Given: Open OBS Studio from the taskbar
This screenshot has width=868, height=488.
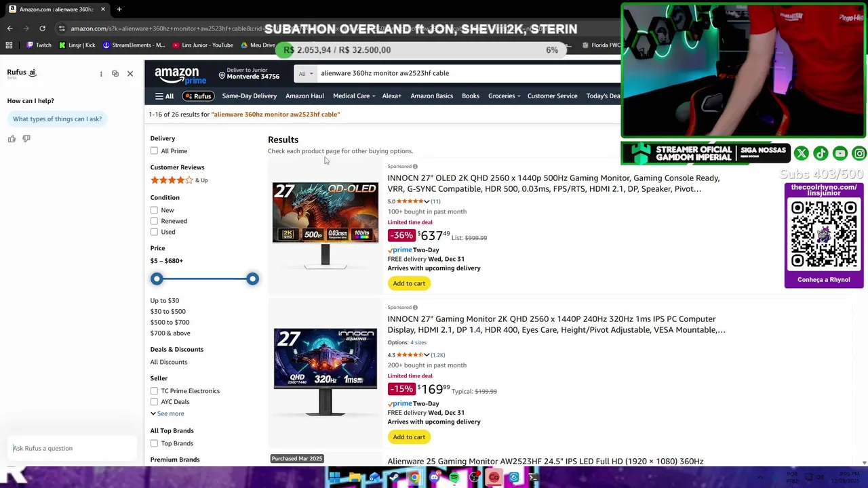Looking at the screenshot, I should 474,478.
